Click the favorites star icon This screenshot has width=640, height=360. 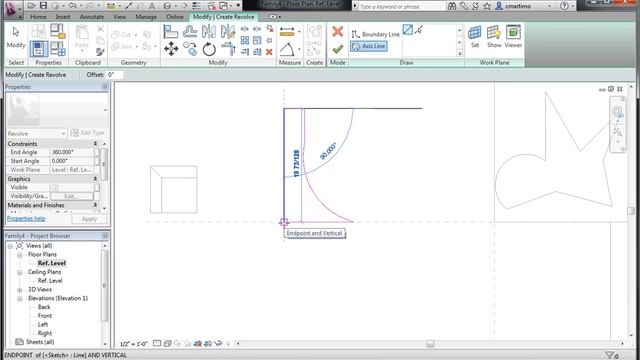click(487, 6)
